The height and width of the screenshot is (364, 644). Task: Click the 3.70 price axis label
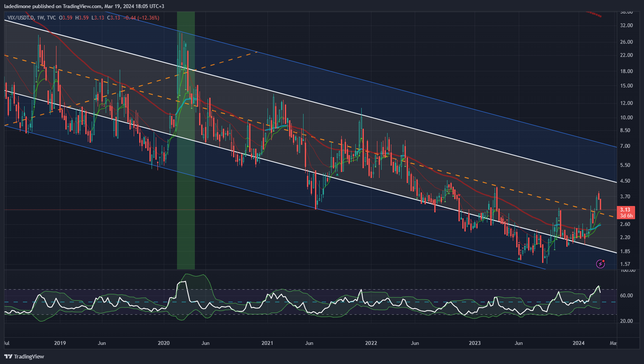625,197
